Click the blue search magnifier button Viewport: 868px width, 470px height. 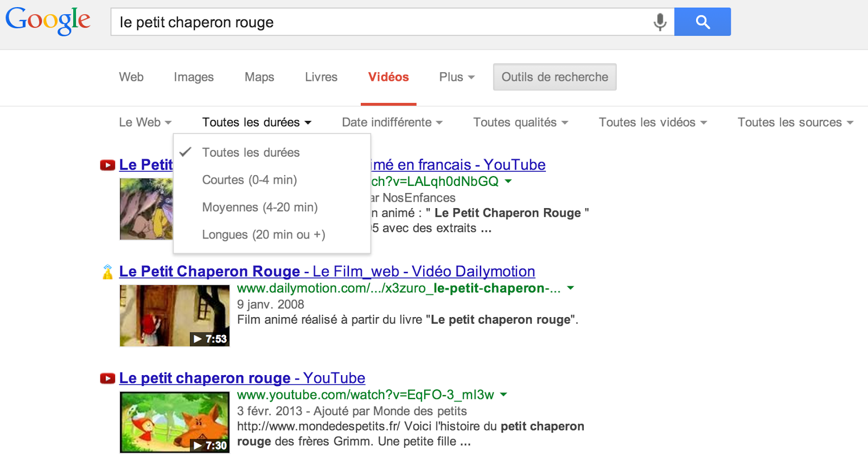coord(703,22)
